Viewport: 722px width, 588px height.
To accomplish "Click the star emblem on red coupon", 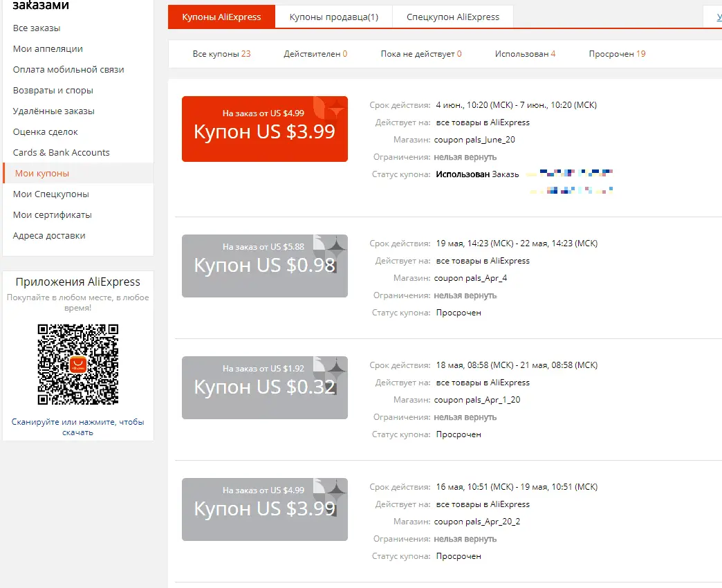I will [336, 109].
